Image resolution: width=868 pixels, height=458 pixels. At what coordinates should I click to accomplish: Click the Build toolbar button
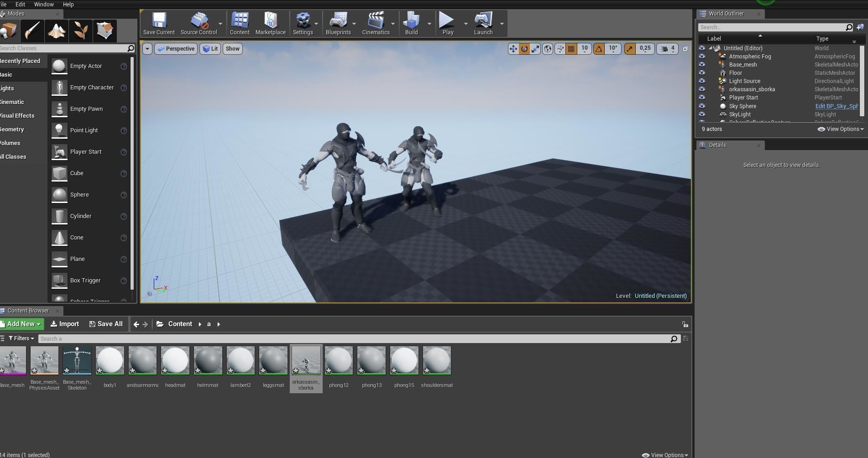pos(412,24)
